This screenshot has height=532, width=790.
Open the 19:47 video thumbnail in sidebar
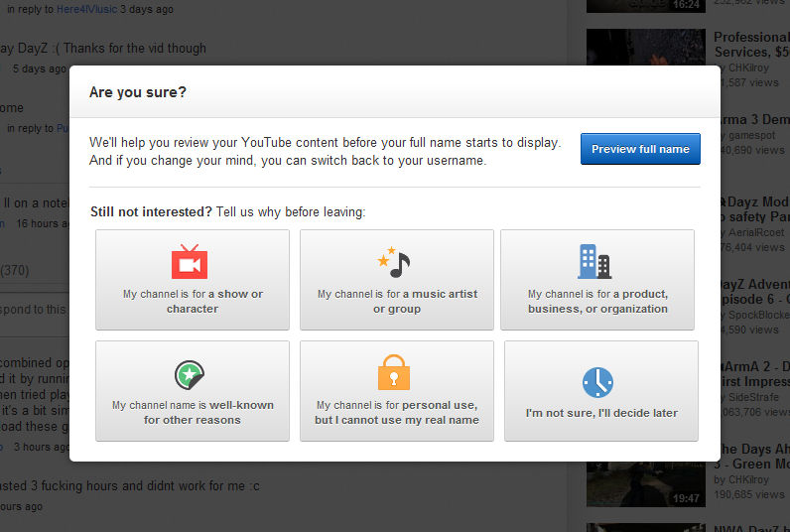(x=646, y=483)
